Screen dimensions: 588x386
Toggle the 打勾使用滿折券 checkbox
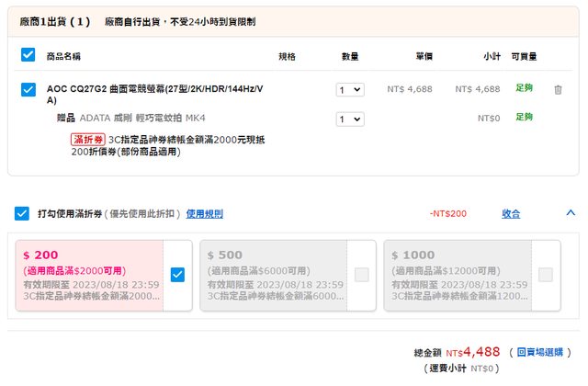(22, 214)
